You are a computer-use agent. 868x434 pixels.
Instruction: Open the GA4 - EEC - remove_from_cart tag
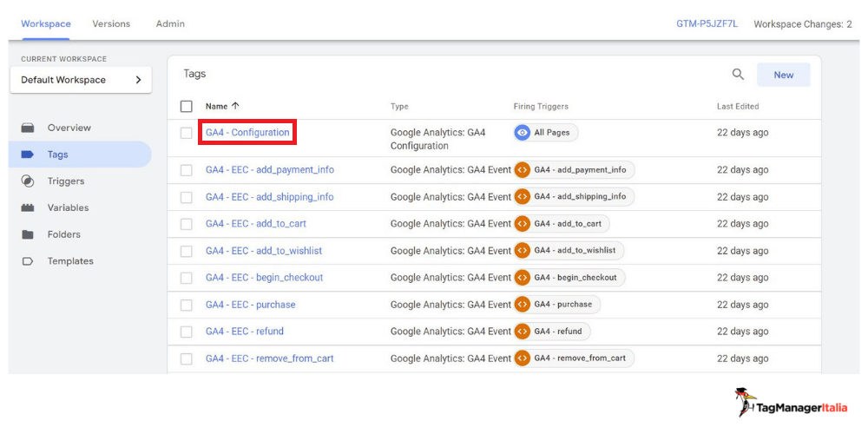(270, 358)
